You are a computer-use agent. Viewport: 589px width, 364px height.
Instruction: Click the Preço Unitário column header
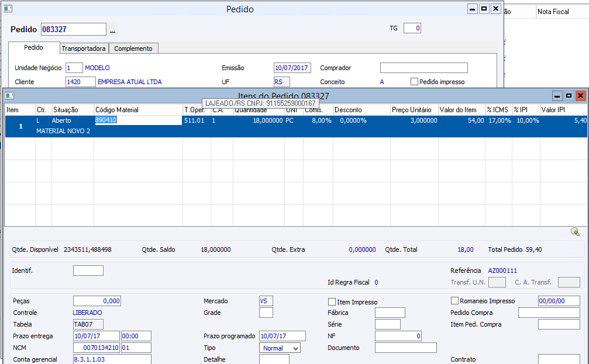pyautogui.click(x=414, y=110)
